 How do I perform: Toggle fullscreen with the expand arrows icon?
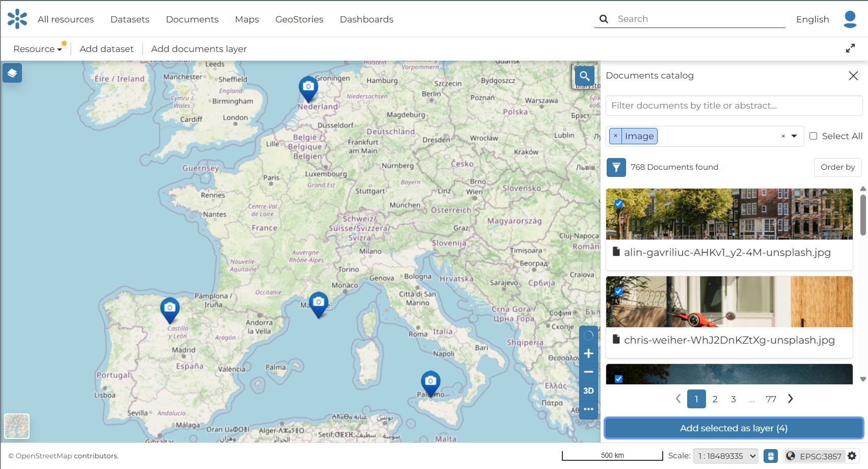click(x=850, y=48)
